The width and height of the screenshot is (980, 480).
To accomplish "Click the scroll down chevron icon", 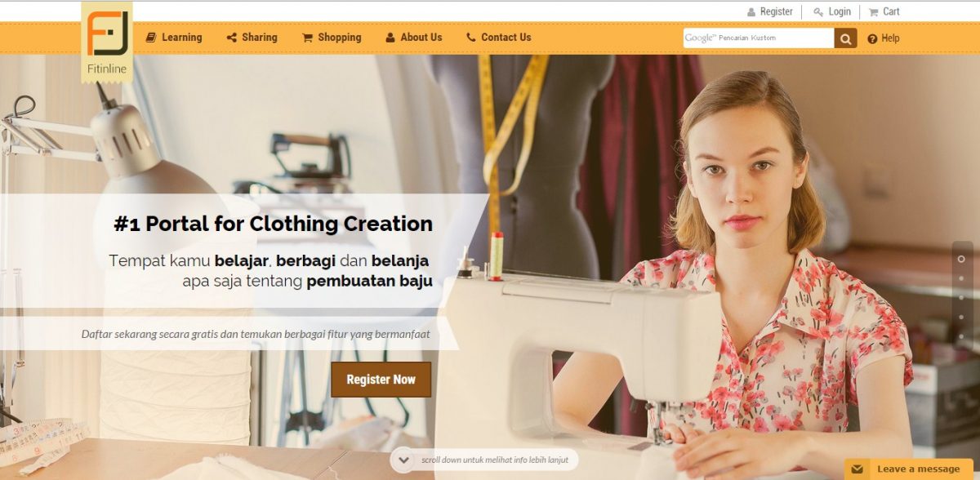I will (403, 460).
